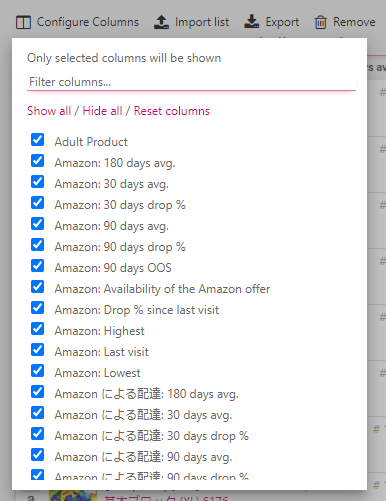Open Configure Columns toolbar label
Image resolution: width=386 pixels, height=501 pixels.
[88, 22]
